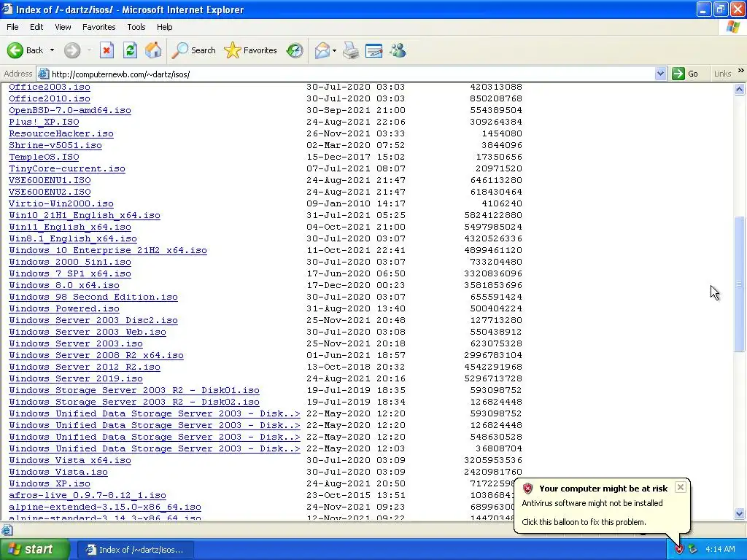
Task: Select date 15-Dec-2017 15:02 text
Action: [x=356, y=157]
